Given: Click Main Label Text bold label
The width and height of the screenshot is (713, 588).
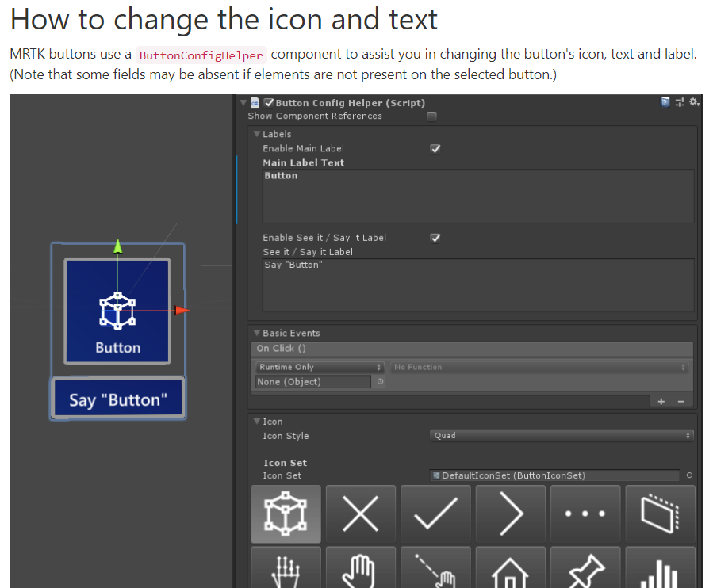Looking at the screenshot, I should (x=303, y=162).
